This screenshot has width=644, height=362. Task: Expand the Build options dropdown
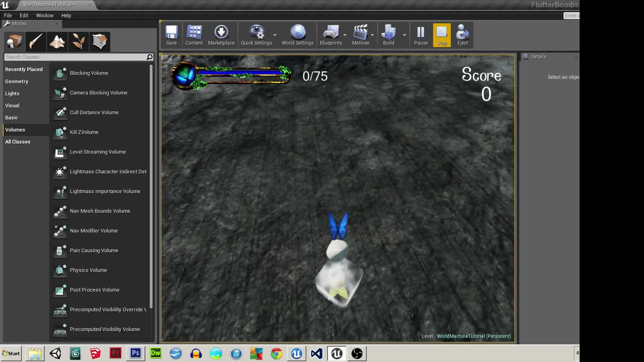coord(405,36)
